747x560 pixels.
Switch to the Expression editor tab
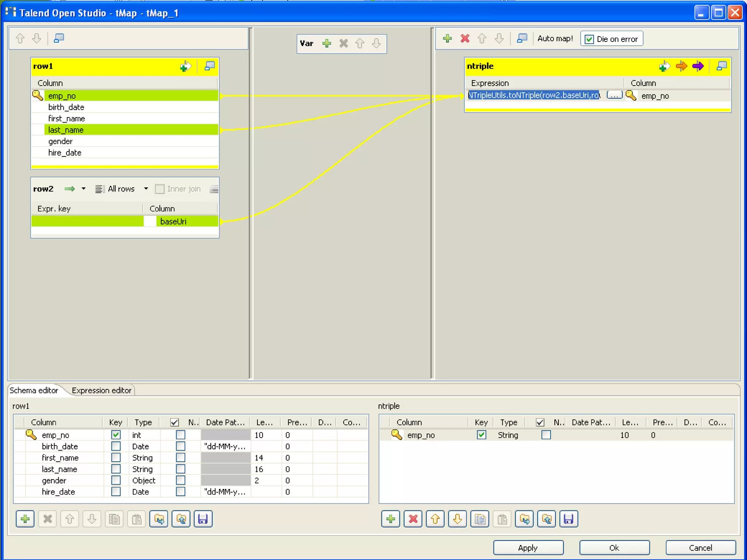coord(101,390)
